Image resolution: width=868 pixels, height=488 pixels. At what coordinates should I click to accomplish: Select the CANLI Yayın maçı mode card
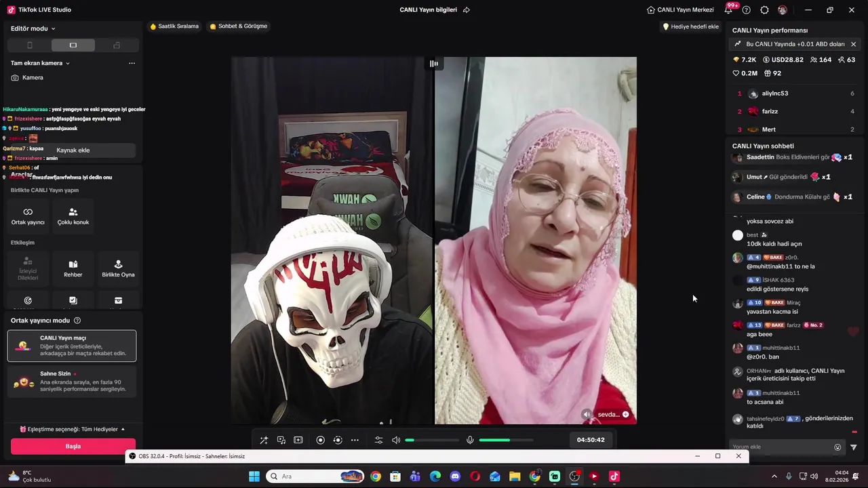coord(72,346)
